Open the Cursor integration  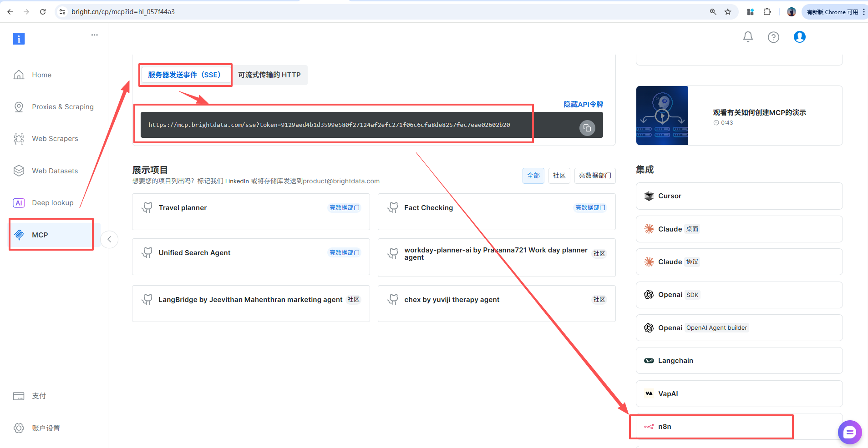point(739,196)
